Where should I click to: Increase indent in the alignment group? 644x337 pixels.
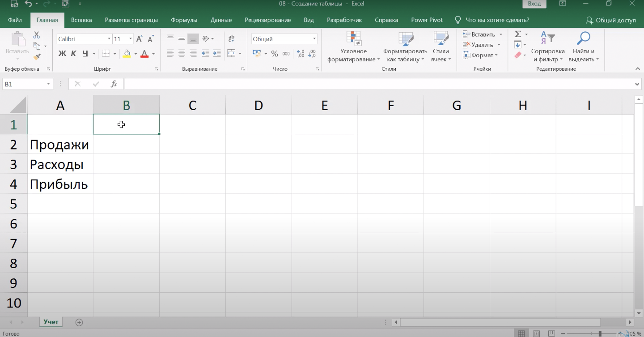(x=217, y=53)
